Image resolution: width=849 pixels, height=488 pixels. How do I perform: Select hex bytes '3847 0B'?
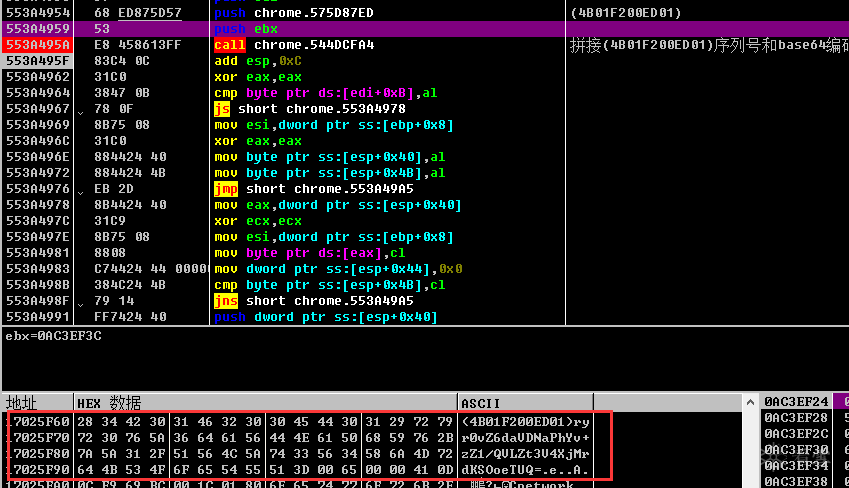tap(122, 93)
